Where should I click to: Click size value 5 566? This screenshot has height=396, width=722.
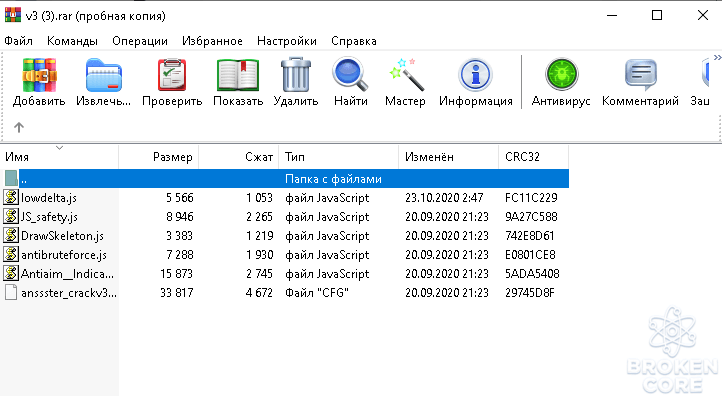[180, 198]
